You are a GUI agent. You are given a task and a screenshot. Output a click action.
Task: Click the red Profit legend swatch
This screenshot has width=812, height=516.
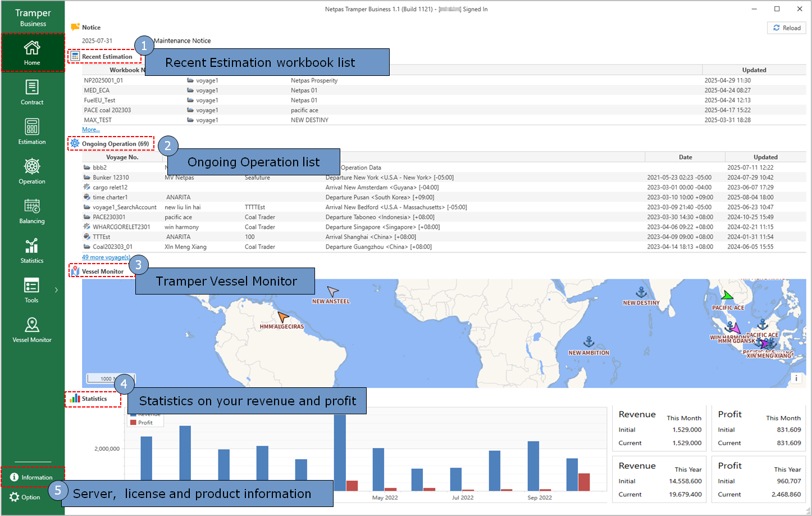tap(134, 423)
